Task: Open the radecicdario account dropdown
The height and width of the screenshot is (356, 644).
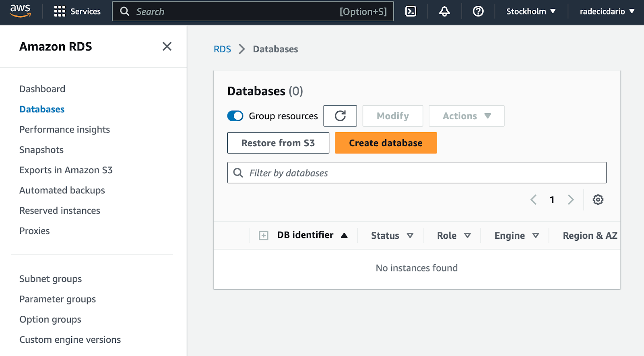Action: point(607,11)
